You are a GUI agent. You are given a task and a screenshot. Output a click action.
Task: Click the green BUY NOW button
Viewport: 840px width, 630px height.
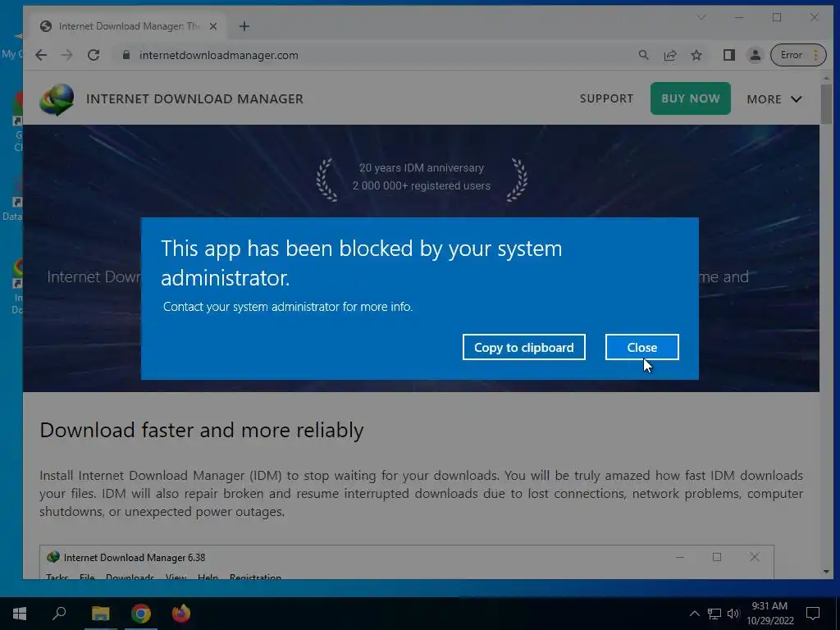[690, 98]
